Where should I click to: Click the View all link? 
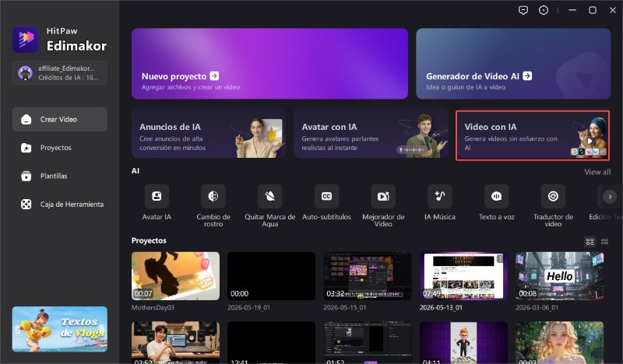[x=597, y=172]
